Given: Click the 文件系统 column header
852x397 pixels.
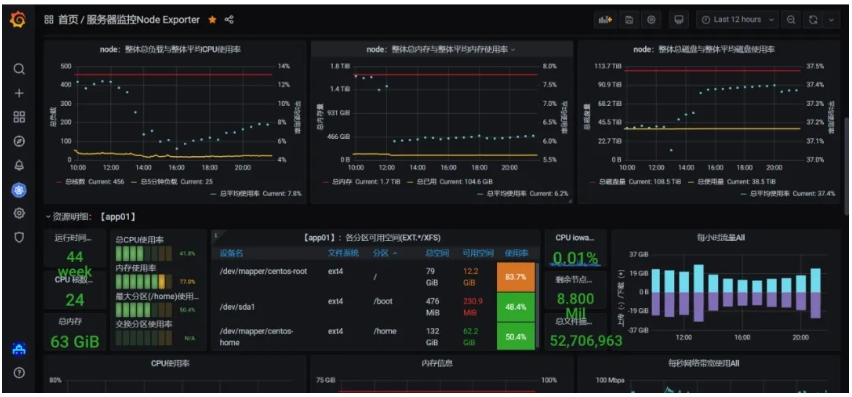Looking at the screenshot, I should coord(343,253).
